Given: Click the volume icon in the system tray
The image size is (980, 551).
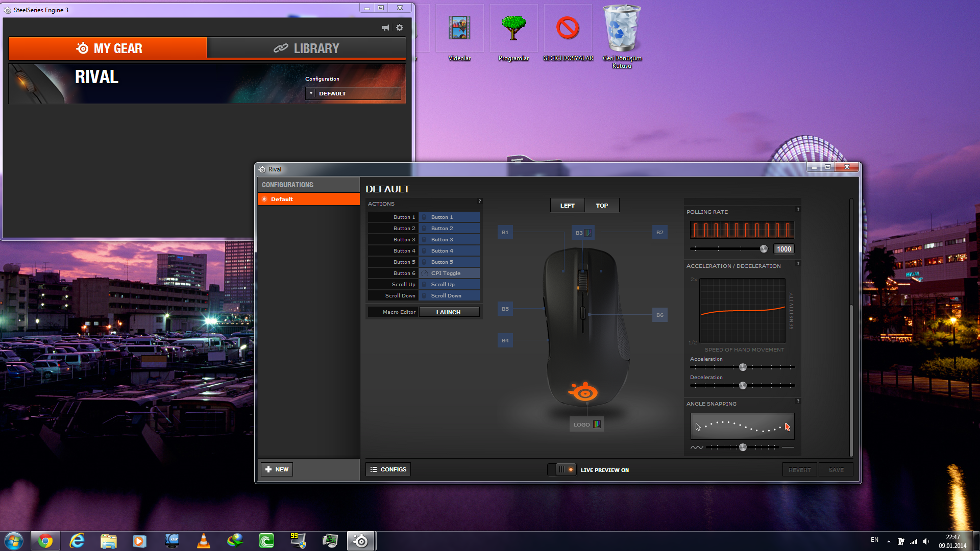Looking at the screenshot, I should 926,541.
